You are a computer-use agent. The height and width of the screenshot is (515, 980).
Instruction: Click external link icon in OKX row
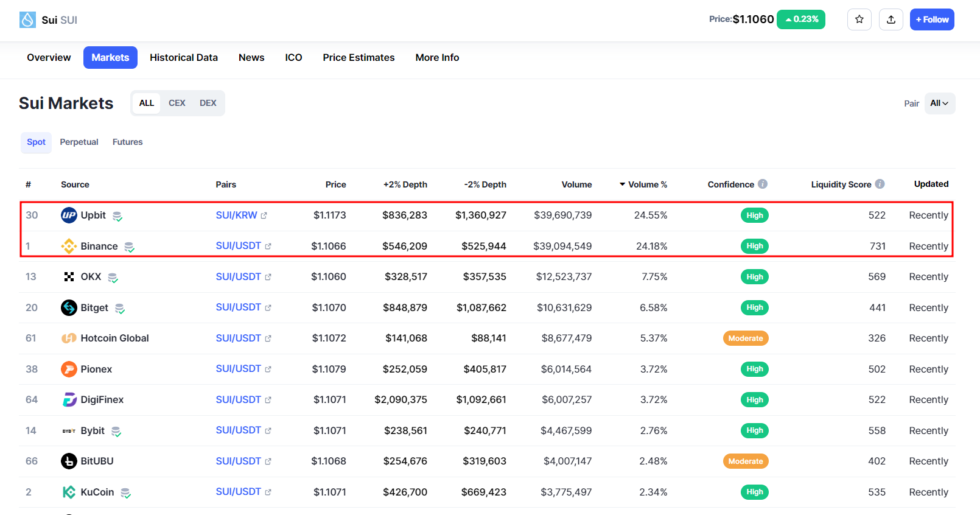(x=268, y=277)
